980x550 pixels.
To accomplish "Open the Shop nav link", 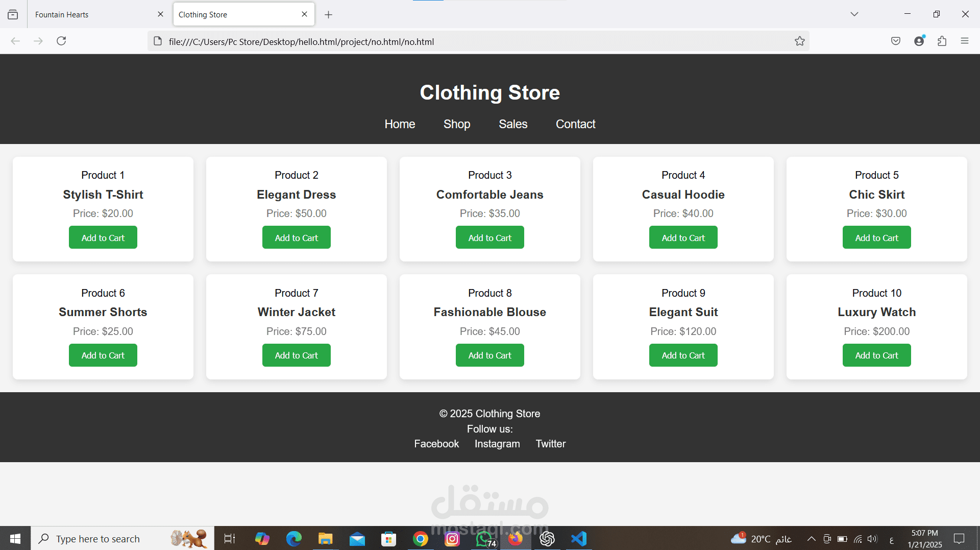I will [457, 124].
